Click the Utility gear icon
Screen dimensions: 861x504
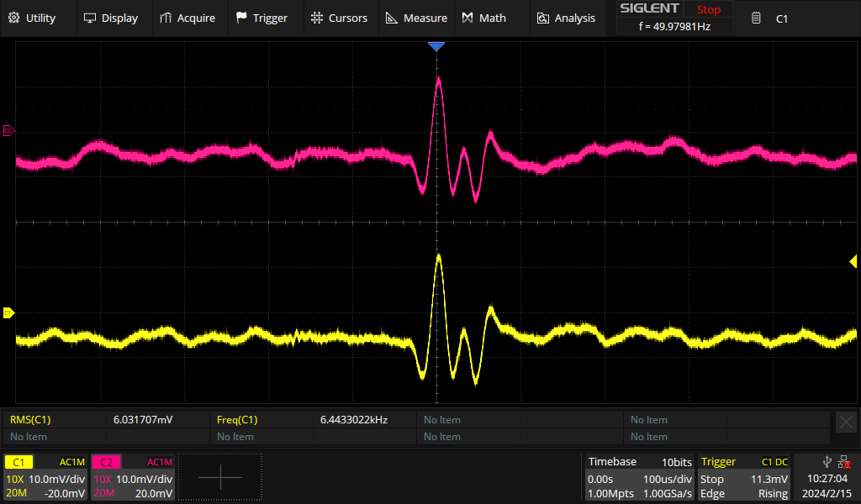(x=14, y=18)
